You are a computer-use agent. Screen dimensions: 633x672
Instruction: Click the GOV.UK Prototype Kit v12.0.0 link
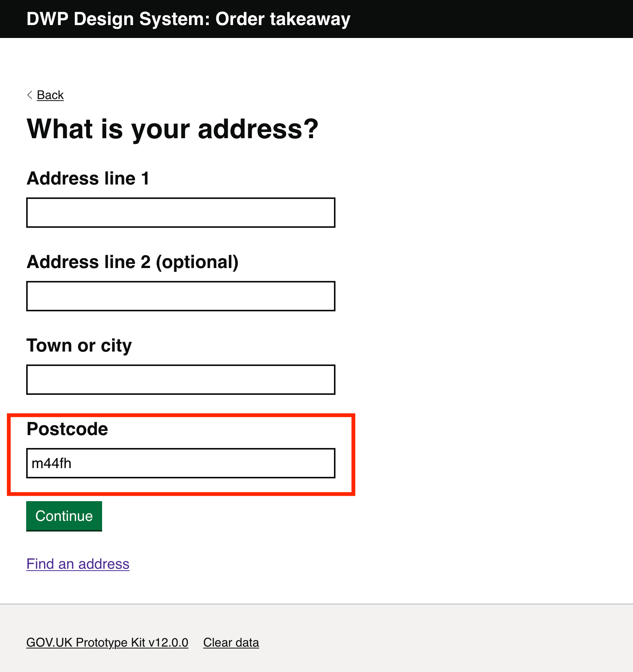click(x=107, y=642)
